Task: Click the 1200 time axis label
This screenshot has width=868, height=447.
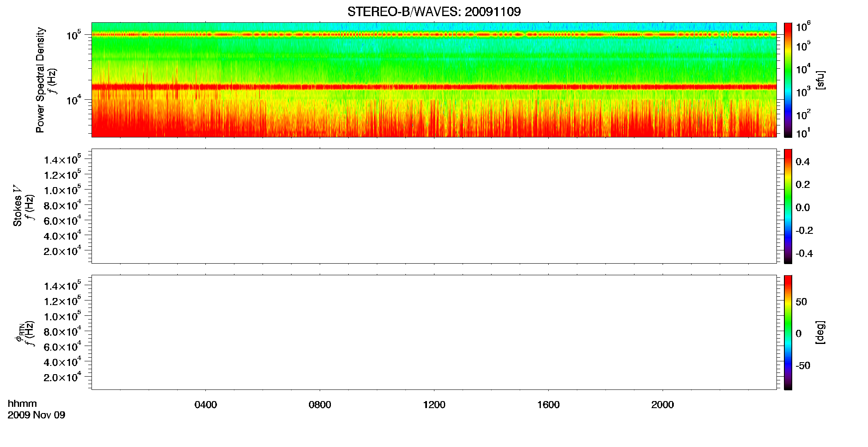Action: tap(434, 405)
